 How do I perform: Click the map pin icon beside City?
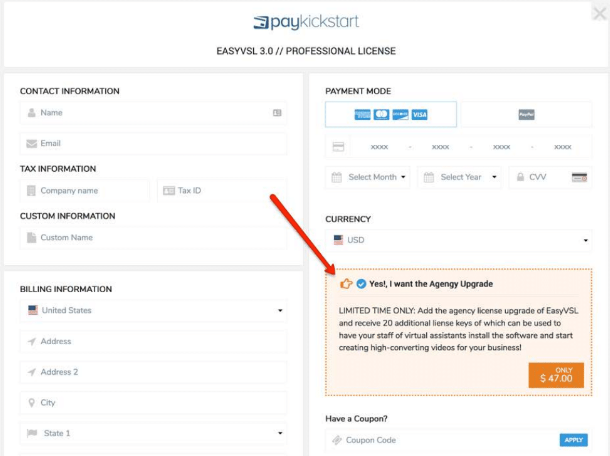pyautogui.click(x=32, y=403)
